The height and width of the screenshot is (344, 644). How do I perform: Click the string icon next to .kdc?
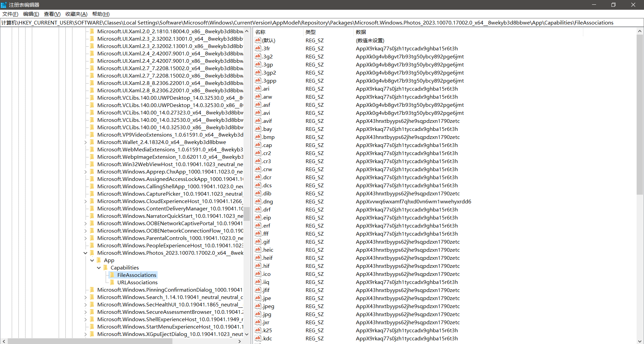click(258, 338)
